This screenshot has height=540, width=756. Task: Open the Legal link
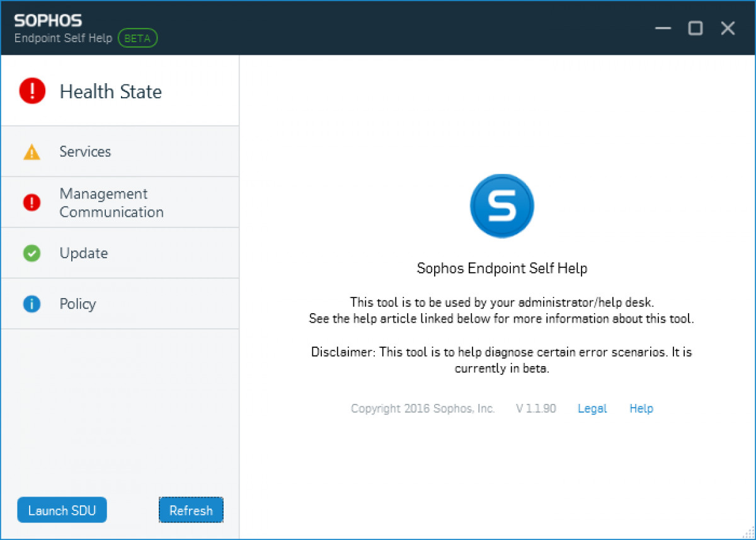592,408
